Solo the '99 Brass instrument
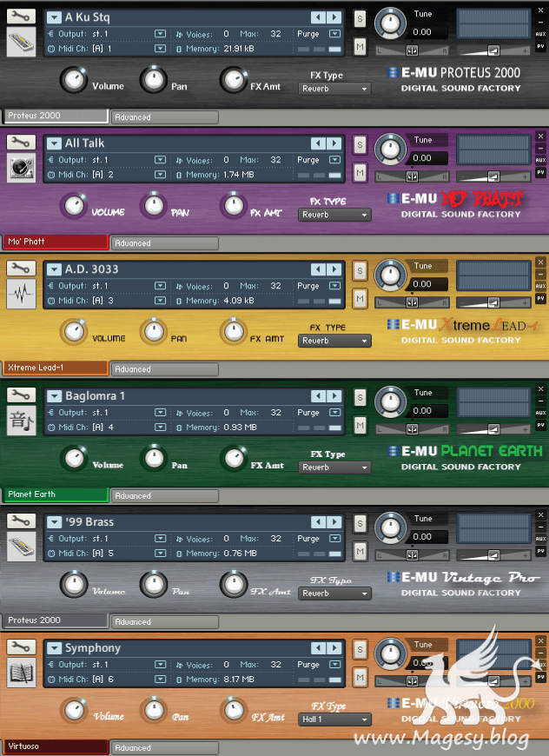The width and height of the screenshot is (549, 756). click(360, 524)
